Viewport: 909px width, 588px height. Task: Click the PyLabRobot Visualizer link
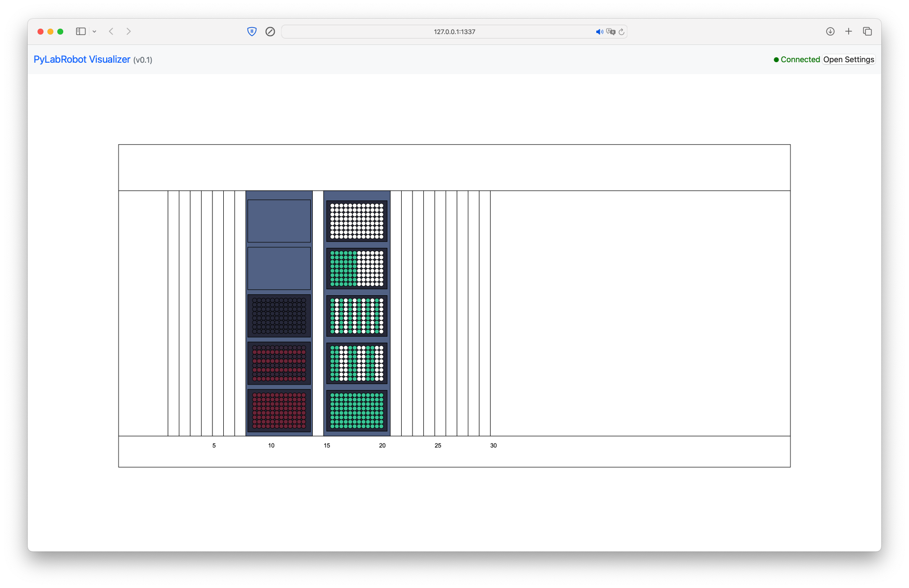pos(82,59)
